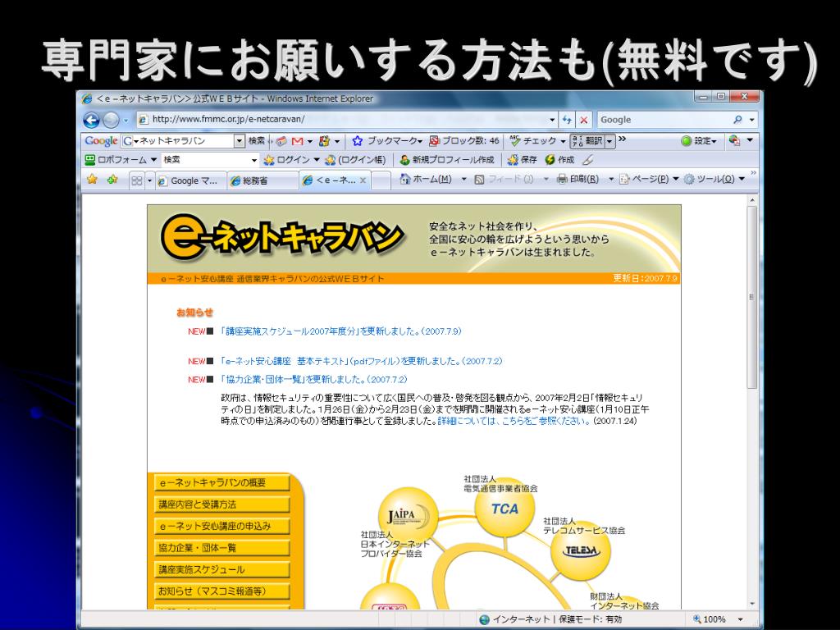Viewport: 840px width, 630px height.
Task: Click the (ログイン帳) passcards icon
Action: (331, 160)
